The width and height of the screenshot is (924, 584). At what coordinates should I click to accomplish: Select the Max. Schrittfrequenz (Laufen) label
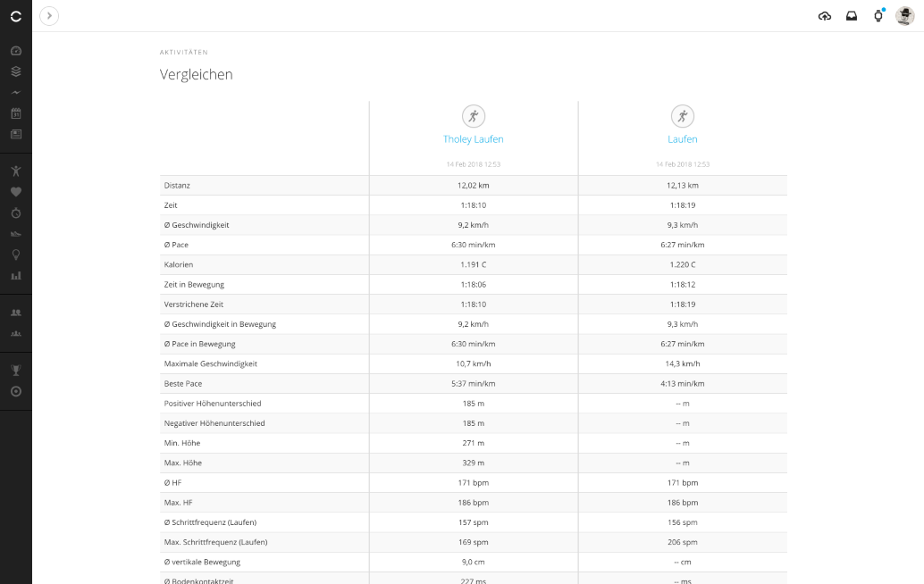pos(215,542)
